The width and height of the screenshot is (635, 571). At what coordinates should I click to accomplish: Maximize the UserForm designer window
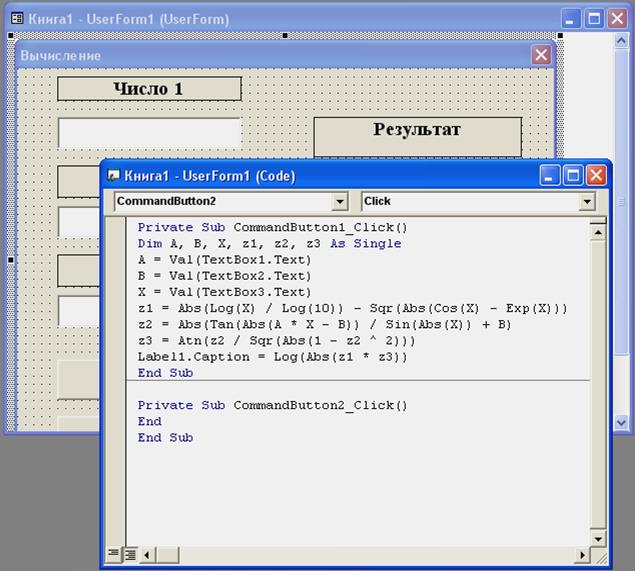click(594, 19)
